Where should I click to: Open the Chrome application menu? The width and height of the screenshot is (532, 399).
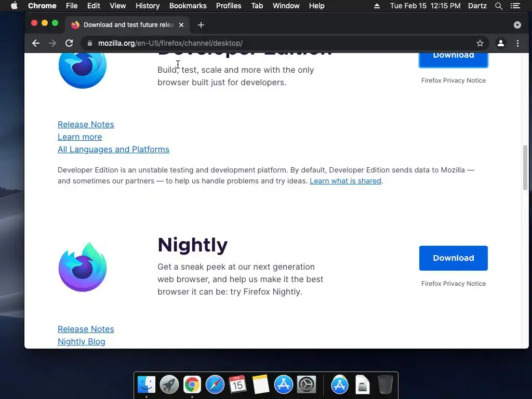(x=42, y=6)
